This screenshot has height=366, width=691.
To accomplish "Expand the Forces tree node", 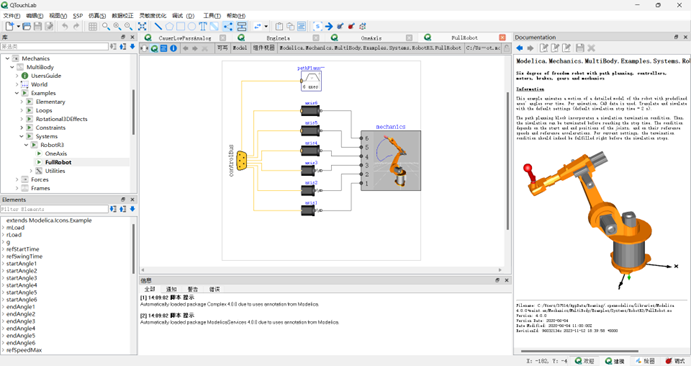I will tap(17, 179).
